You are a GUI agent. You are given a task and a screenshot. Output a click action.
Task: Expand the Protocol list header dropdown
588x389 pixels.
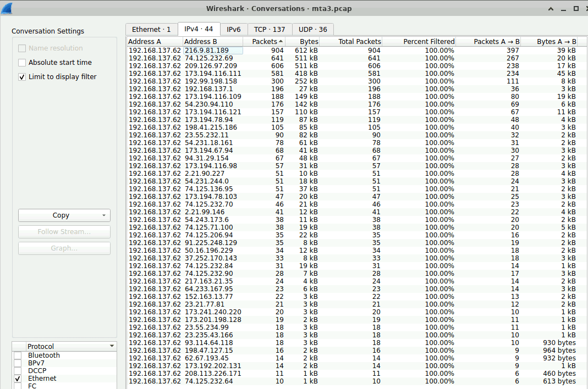[x=112, y=346]
